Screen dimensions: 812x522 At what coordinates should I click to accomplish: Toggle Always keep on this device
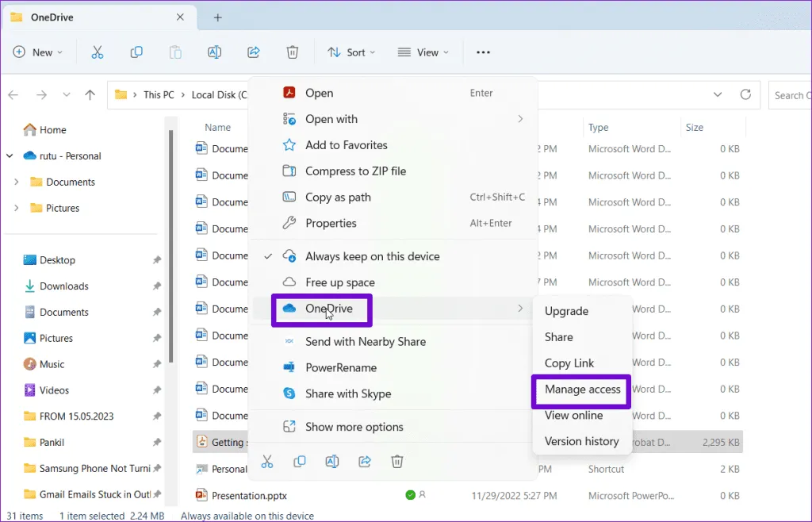pos(372,256)
